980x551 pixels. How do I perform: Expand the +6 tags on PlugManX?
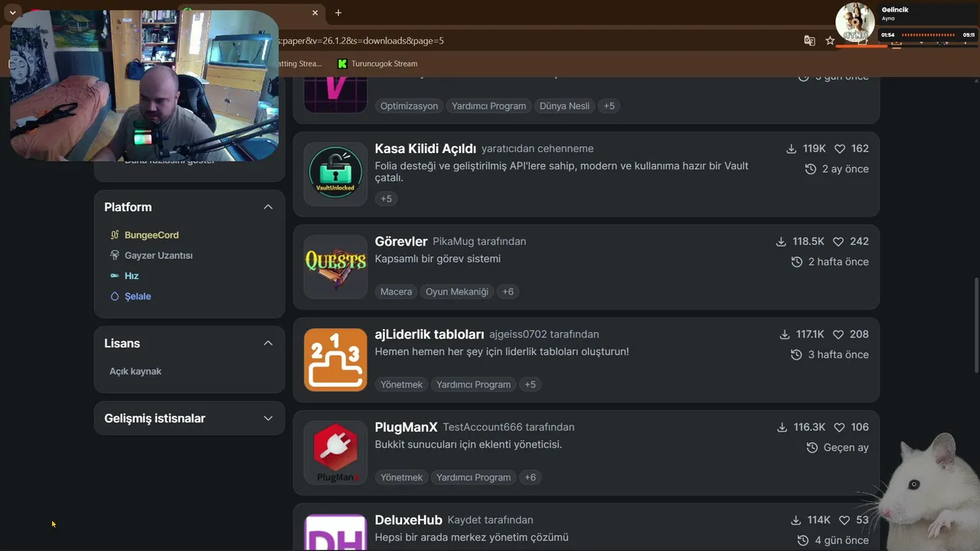530,477
